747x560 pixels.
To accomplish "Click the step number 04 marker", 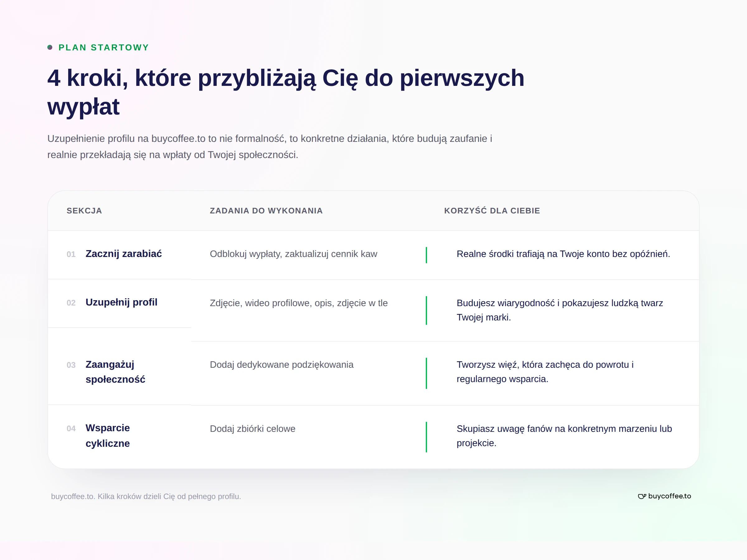I will [71, 428].
